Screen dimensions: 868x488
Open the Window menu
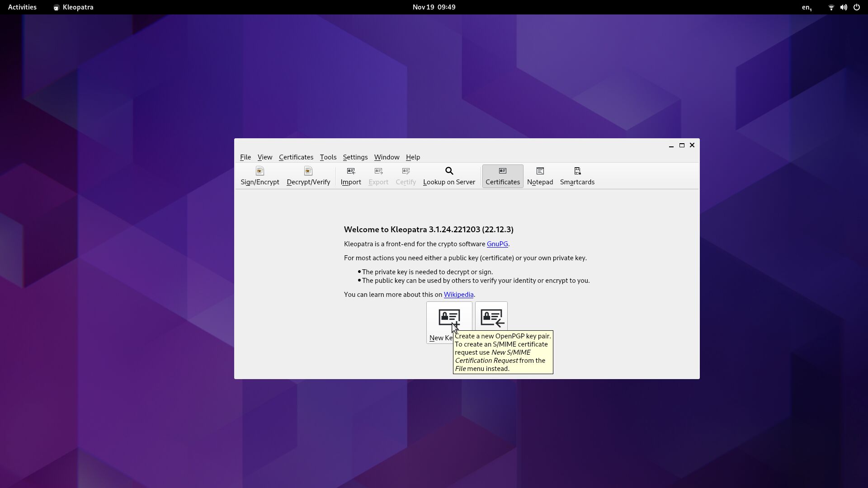(387, 157)
